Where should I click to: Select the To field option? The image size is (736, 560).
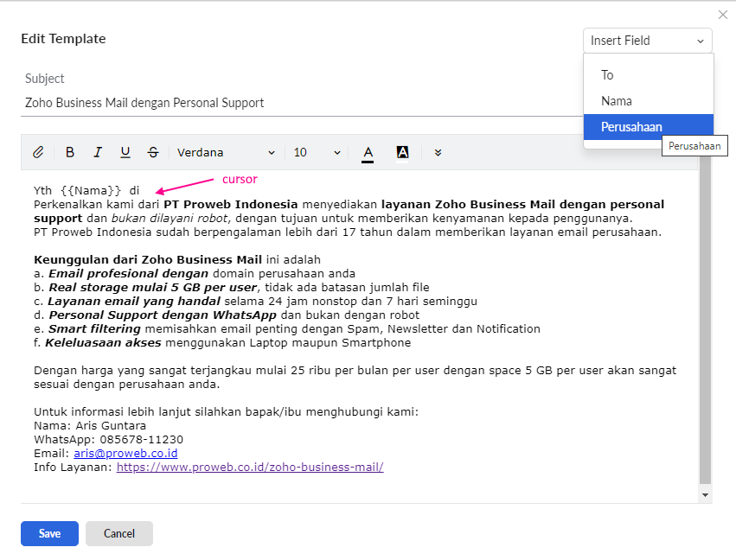pos(649,75)
